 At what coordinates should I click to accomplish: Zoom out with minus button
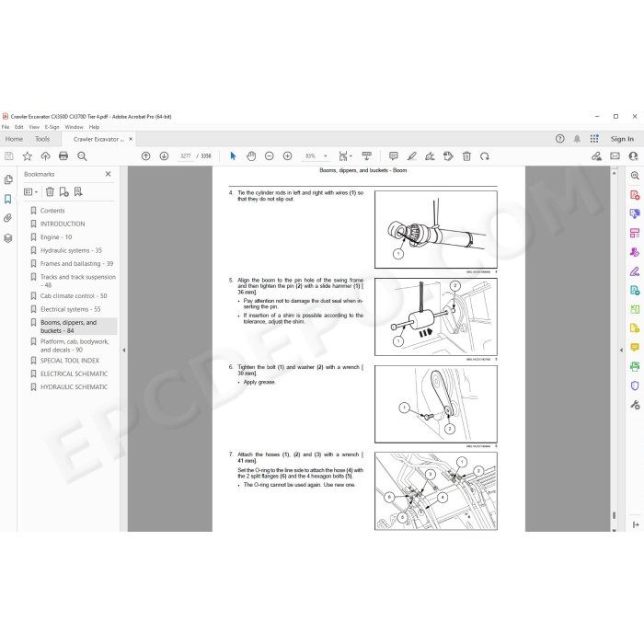tap(269, 156)
